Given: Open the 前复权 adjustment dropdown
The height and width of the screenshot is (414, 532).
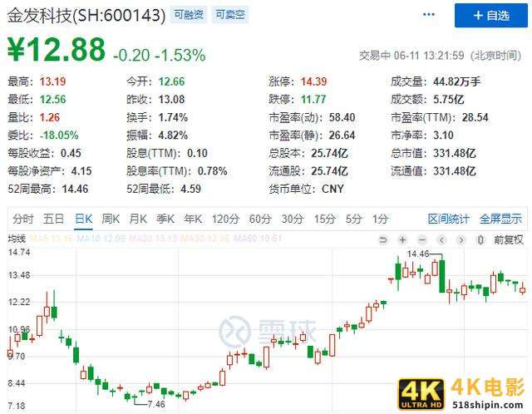Looking at the screenshot, I should tap(508, 240).
